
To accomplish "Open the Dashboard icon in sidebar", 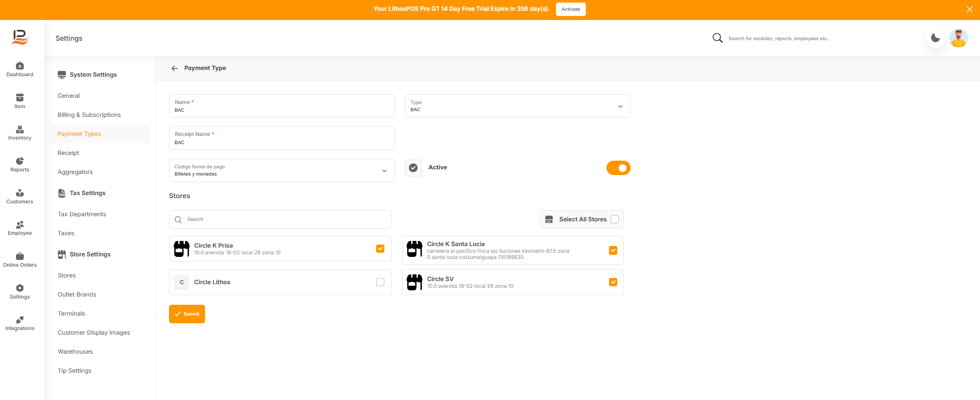I will [x=20, y=66].
